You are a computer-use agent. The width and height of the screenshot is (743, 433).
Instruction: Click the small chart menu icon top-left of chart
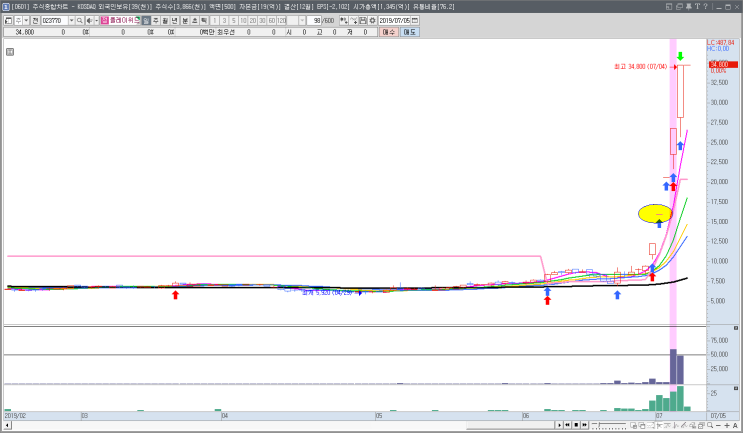[x=10, y=52]
